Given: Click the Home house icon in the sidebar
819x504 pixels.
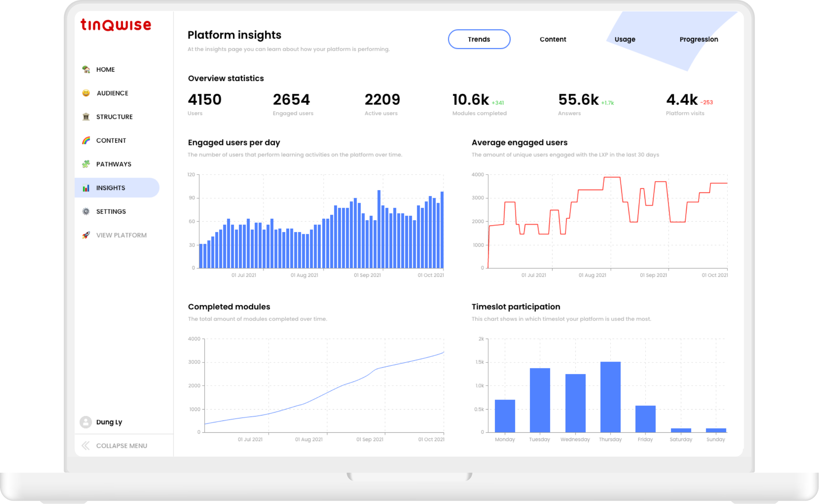Looking at the screenshot, I should pyautogui.click(x=86, y=69).
